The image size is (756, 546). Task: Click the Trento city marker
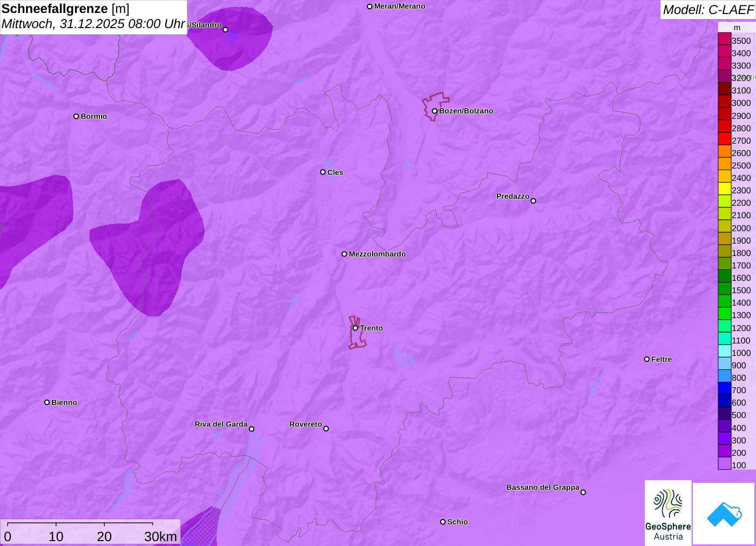[x=355, y=328]
